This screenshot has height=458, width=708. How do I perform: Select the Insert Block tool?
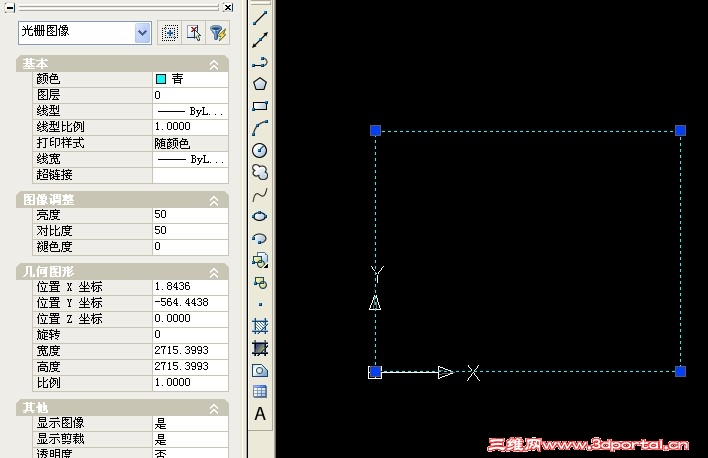click(260, 260)
